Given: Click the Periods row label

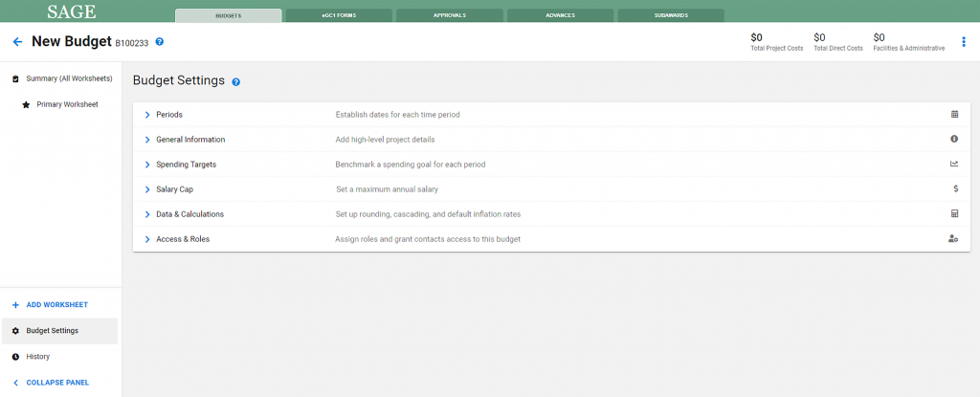Looking at the screenshot, I should 169,115.
